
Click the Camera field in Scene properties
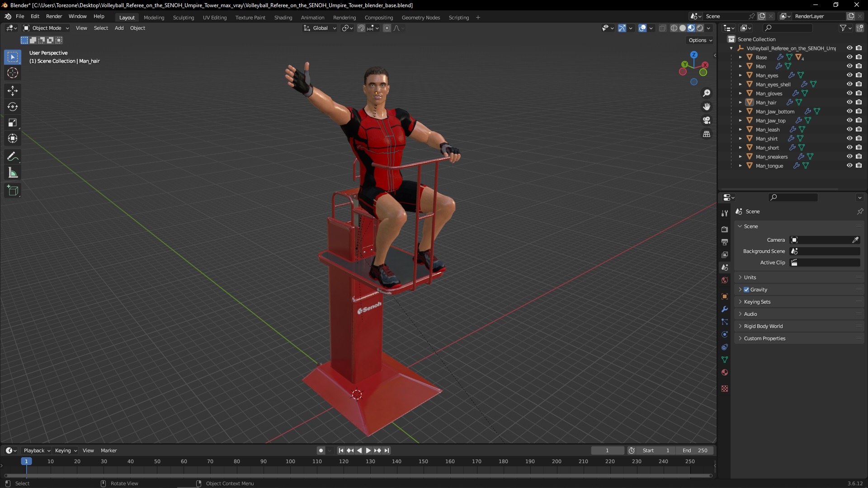[825, 240]
